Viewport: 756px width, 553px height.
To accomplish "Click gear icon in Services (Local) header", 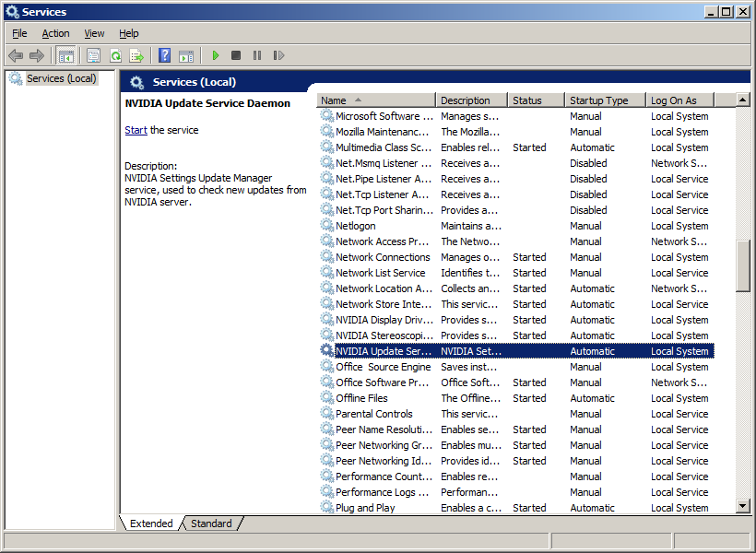I will click(x=137, y=82).
